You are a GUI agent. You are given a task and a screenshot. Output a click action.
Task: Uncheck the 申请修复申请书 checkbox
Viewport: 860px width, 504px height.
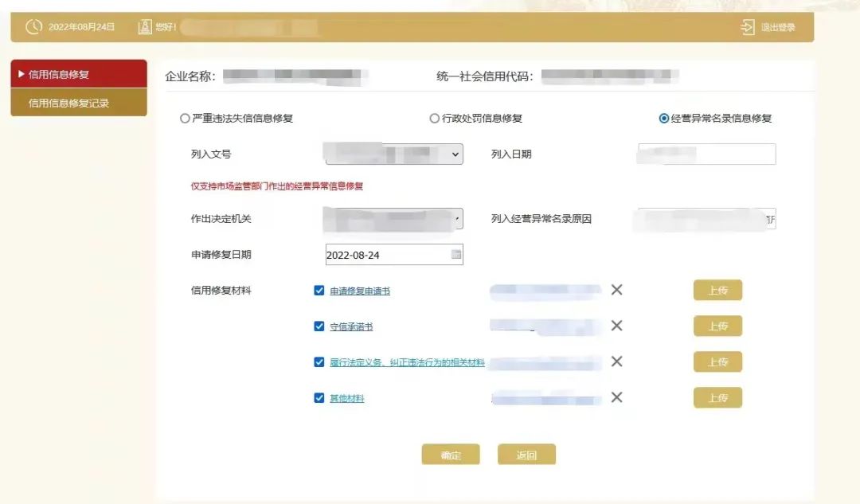[319, 291]
